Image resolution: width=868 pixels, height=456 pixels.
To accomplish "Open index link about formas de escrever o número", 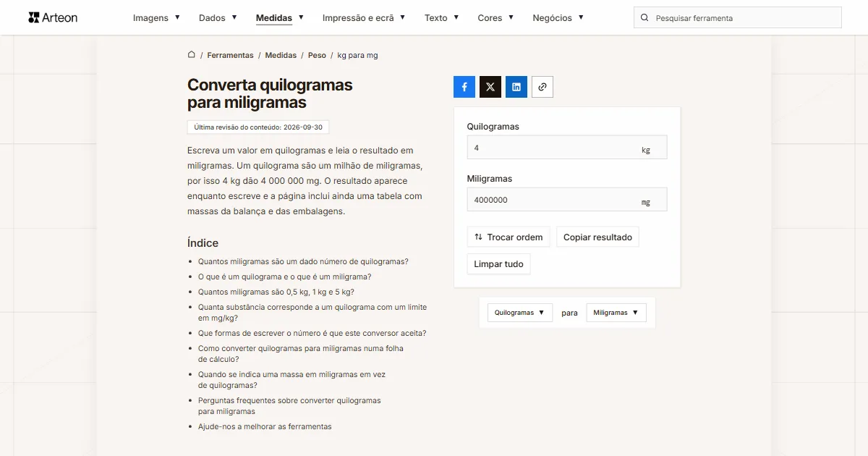I will coord(312,333).
